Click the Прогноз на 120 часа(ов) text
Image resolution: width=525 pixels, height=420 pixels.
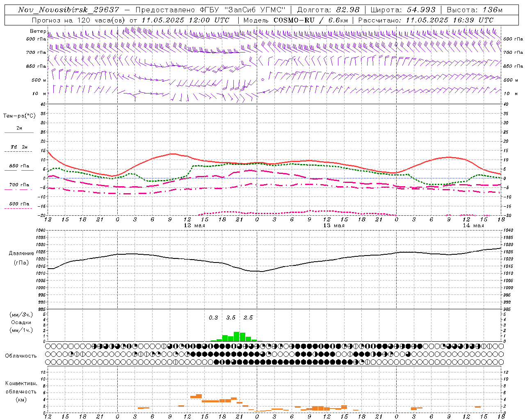tap(79, 20)
